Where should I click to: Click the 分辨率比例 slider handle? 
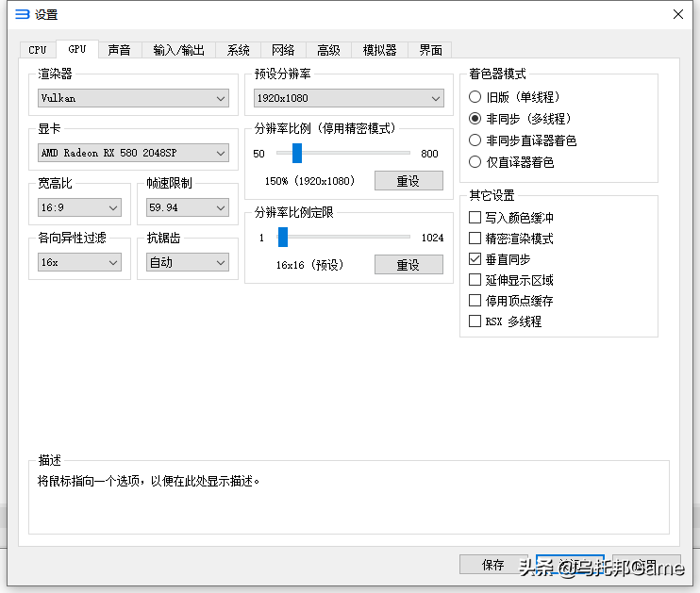point(297,153)
